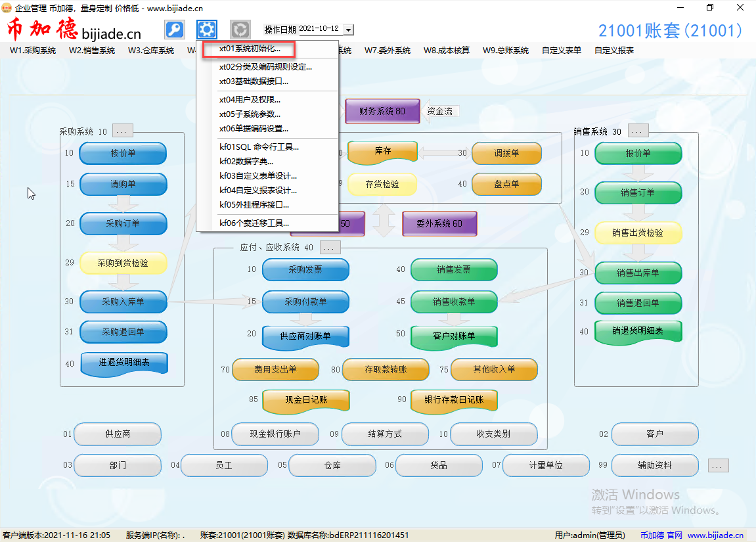Open the 采购订单 module
Image resolution: width=756 pixels, height=542 pixels.
click(x=123, y=223)
